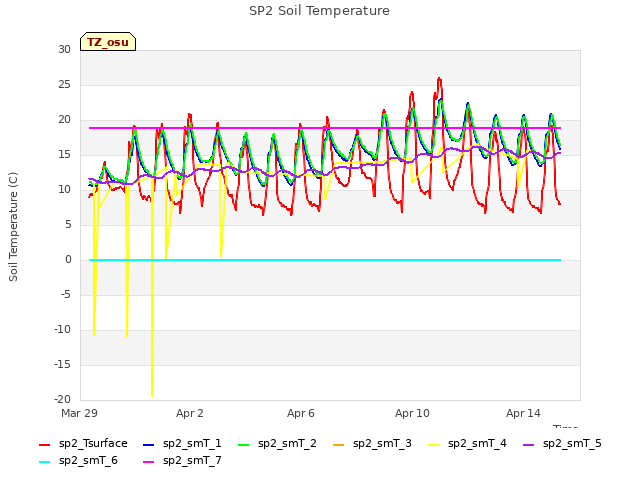The image size is (640, 480).
Task: Toggle the sp2_smT_7 legend entry
Action: [182, 461]
